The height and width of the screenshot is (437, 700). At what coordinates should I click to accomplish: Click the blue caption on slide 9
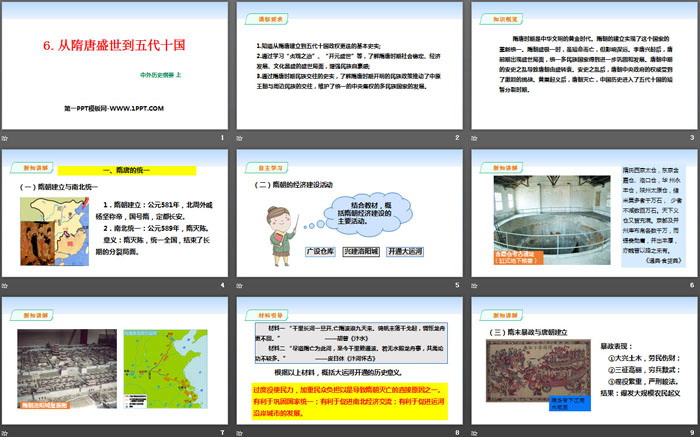point(570,403)
